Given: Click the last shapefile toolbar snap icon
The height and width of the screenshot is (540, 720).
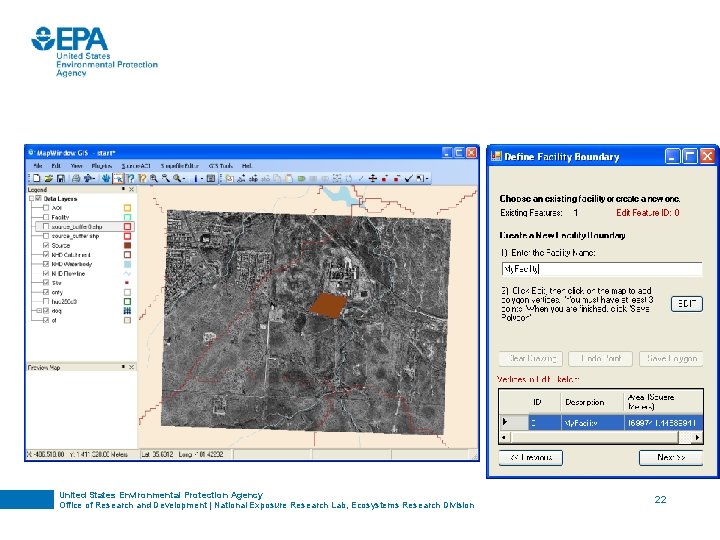Looking at the screenshot, I should [420, 179].
